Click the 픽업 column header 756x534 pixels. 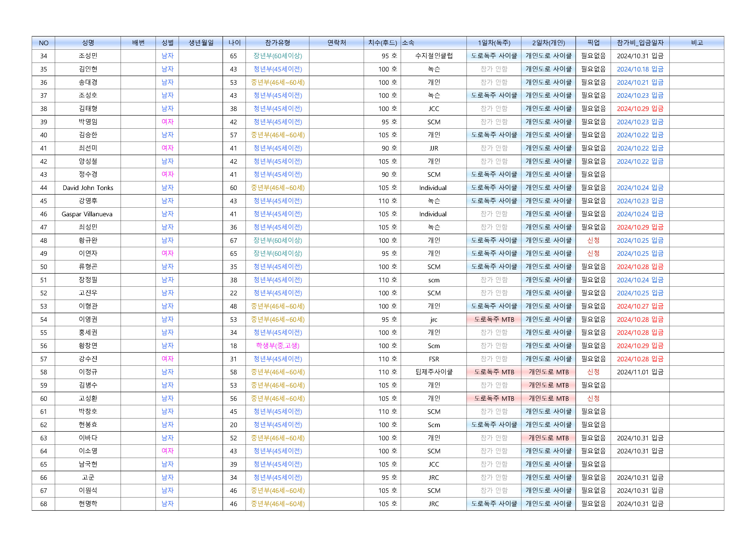593,43
